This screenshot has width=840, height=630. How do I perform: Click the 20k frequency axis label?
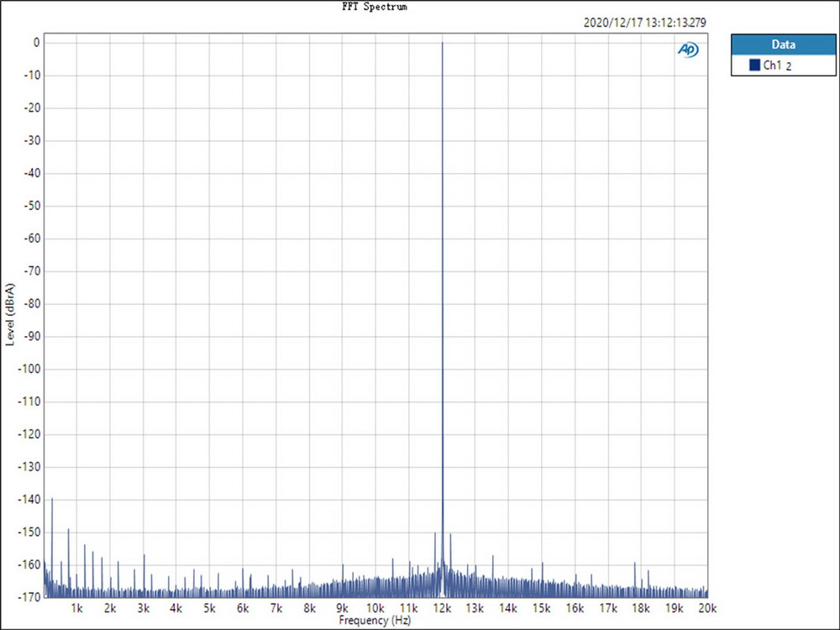(707, 607)
